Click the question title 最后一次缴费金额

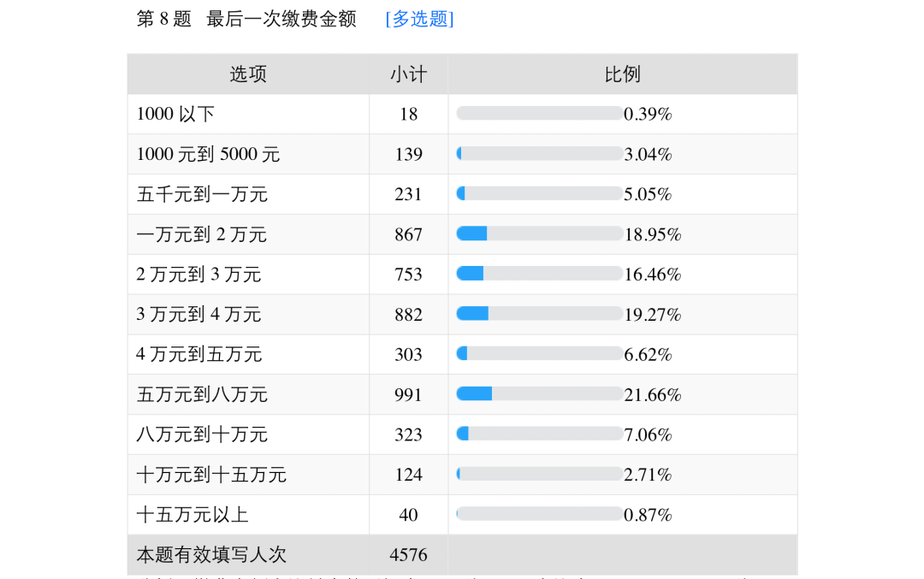(281, 19)
